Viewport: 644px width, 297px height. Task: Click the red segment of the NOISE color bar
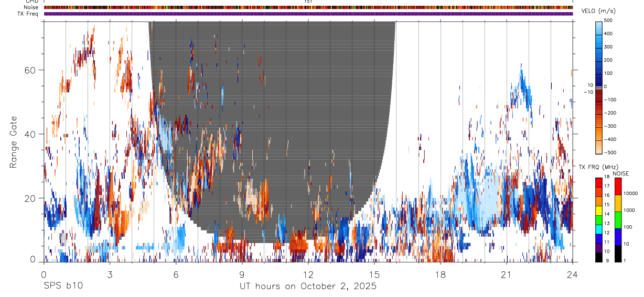pyautogui.click(x=618, y=186)
